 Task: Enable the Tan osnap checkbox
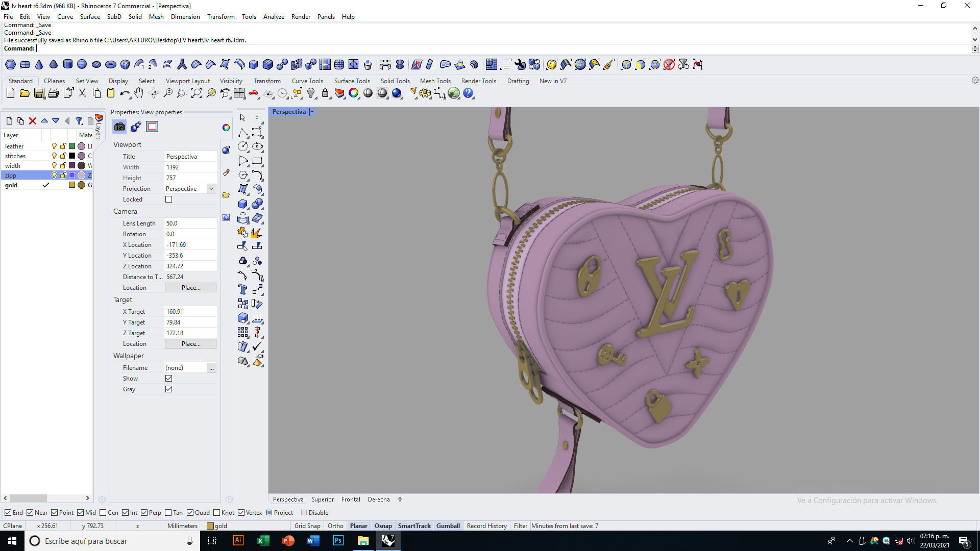[x=168, y=513]
